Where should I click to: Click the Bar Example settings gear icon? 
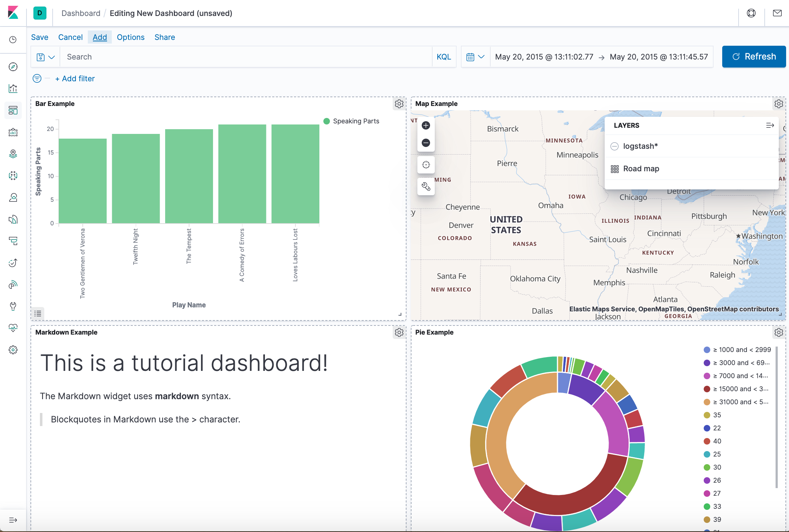pyautogui.click(x=399, y=103)
